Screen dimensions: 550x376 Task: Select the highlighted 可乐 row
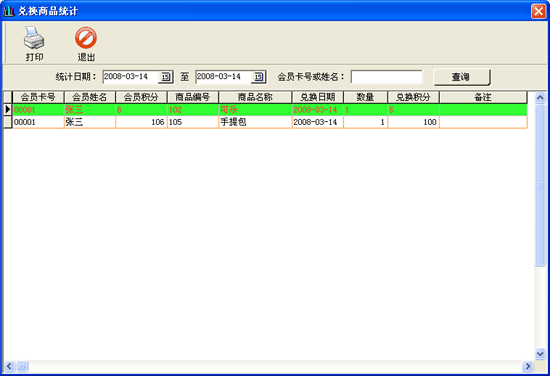click(269, 110)
